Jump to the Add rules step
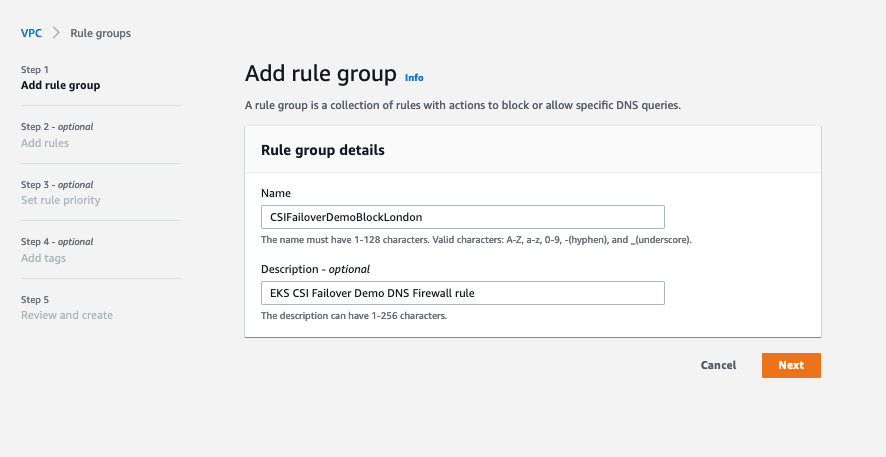The image size is (886, 457). (x=45, y=143)
